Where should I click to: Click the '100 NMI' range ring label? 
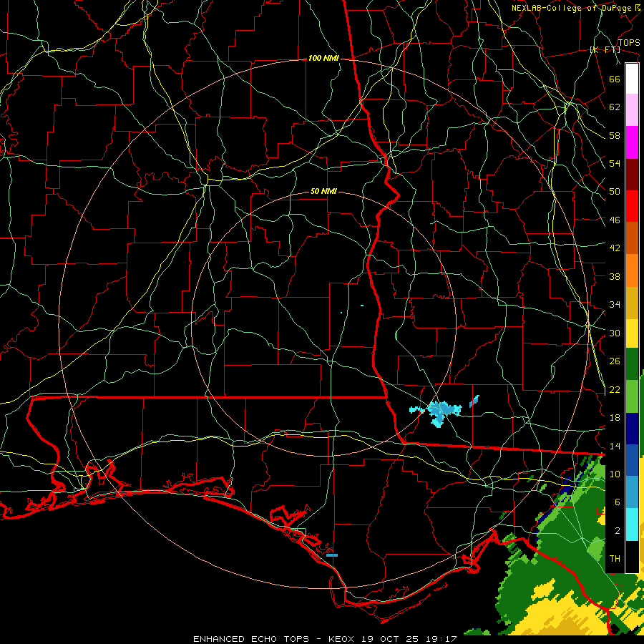tap(323, 59)
